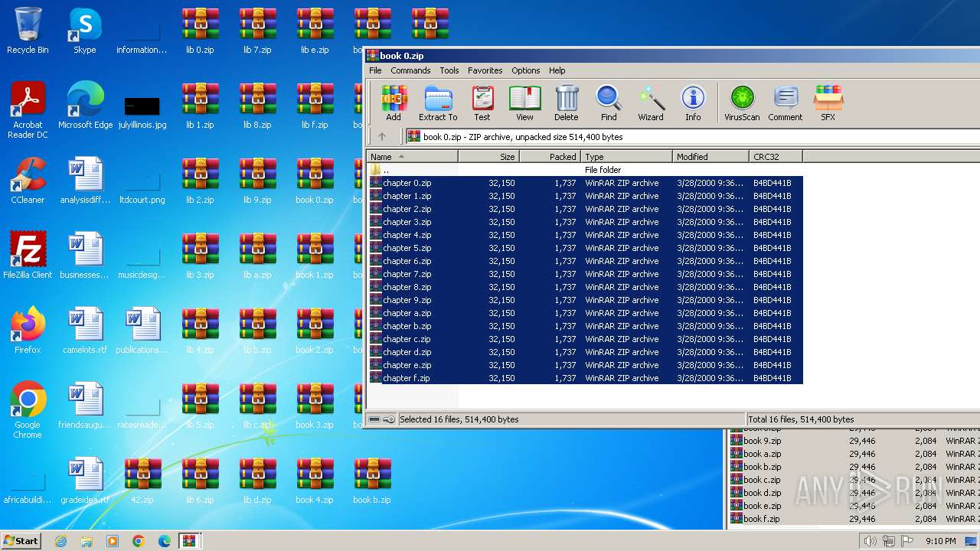Image resolution: width=980 pixels, height=551 pixels.
Task: Select the book 0.zip desktop archive
Action: click(315, 181)
